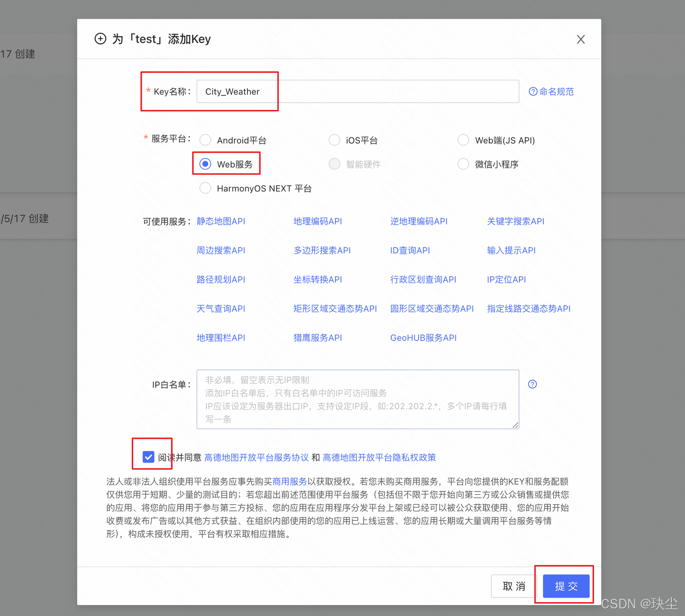This screenshot has height=616, width=685.
Task: Close the Add Key dialog
Action: point(581,39)
